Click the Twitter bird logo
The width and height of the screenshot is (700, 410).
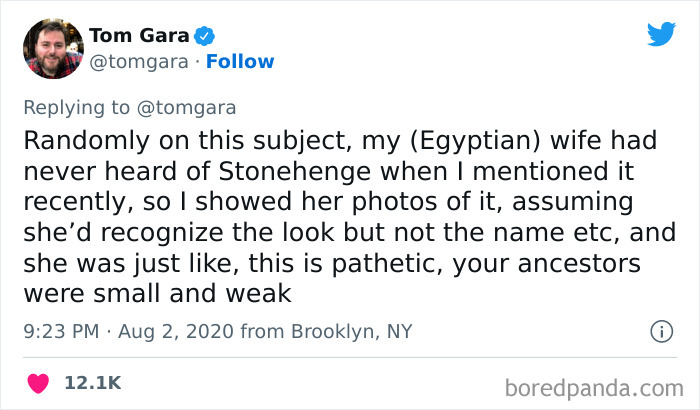(661, 33)
